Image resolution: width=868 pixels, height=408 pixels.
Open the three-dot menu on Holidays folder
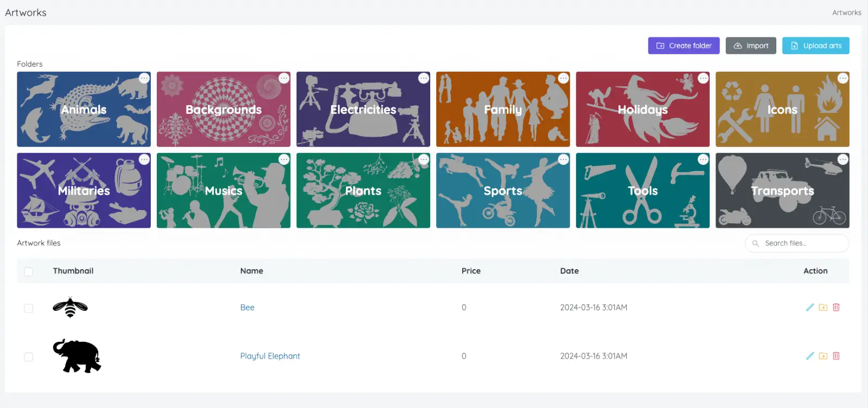point(703,78)
